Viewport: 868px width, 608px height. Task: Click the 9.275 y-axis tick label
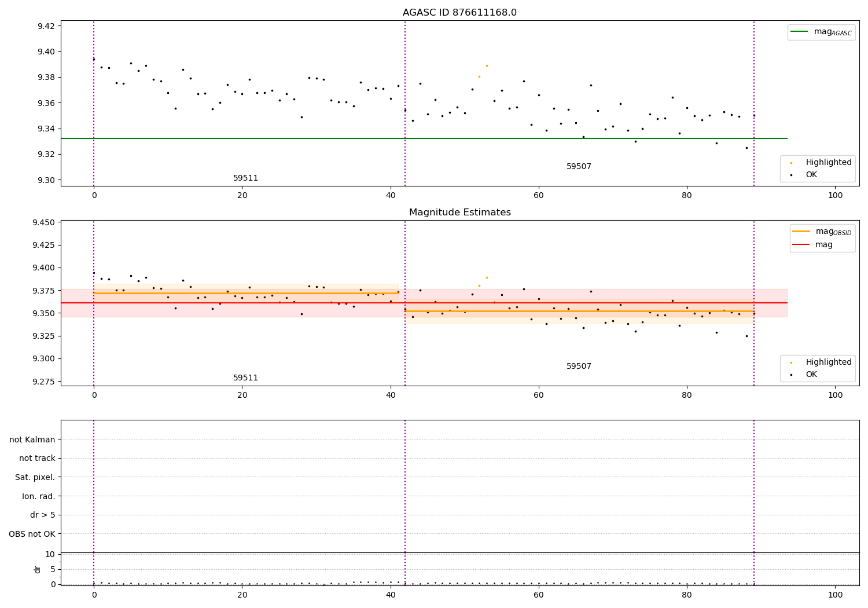click(43, 382)
